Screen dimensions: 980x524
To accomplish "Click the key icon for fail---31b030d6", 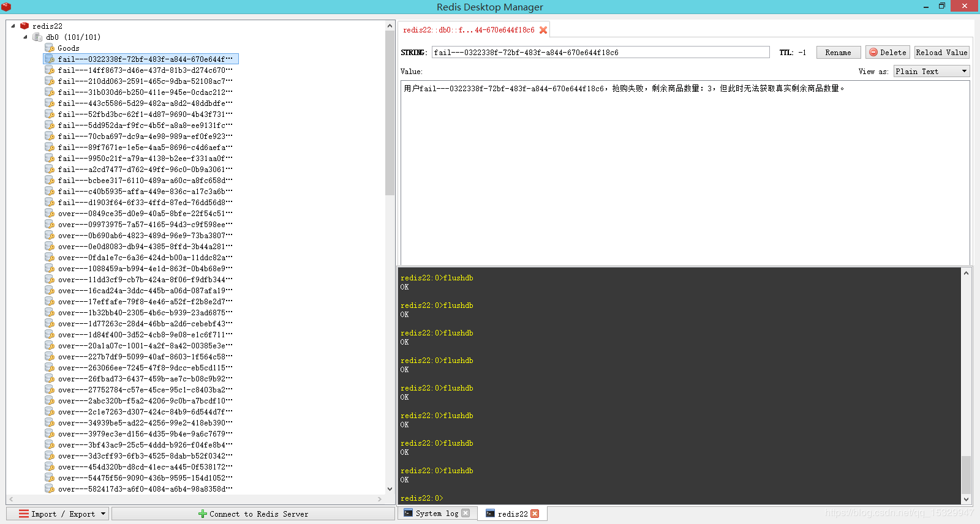I will (50, 92).
